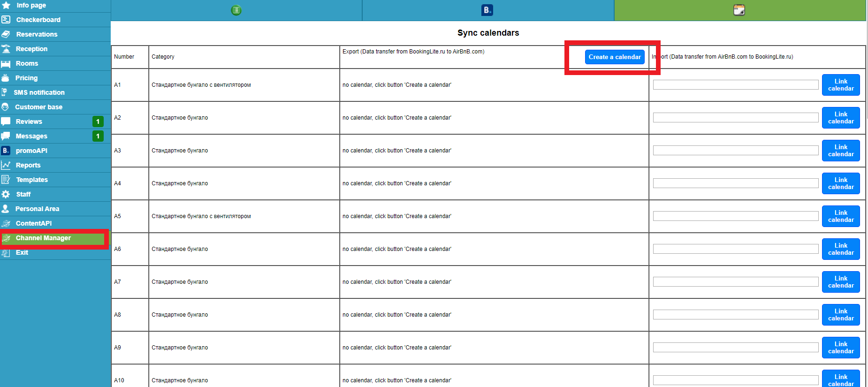This screenshot has height=387, width=868.
Task: Click the Reception bell icon
Action: tap(6, 49)
